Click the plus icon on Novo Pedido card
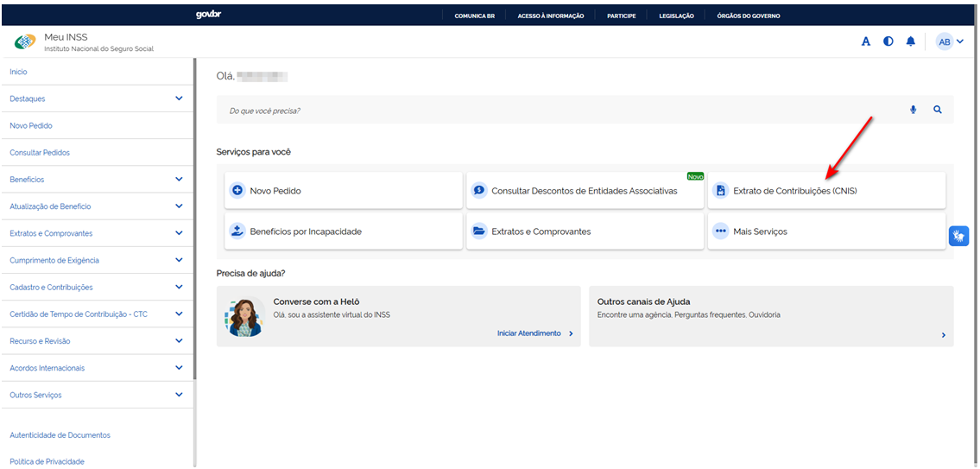Viewport: 980px width, 469px height. [237, 191]
